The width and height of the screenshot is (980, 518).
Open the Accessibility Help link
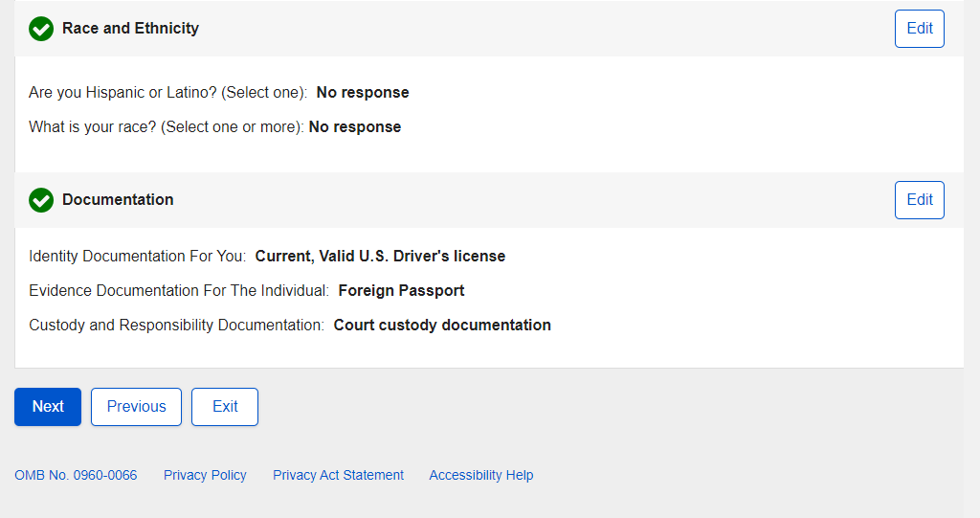(x=480, y=475)
